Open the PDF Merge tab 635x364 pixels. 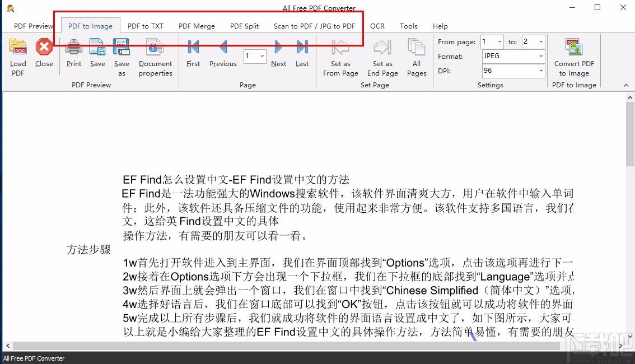197,26
